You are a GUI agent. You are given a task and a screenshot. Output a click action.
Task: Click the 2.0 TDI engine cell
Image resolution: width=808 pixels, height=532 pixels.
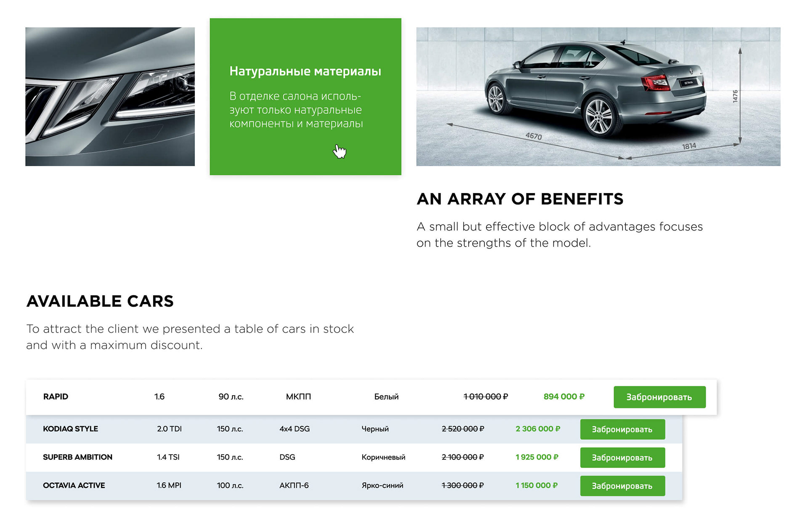(x=169, y=429)
